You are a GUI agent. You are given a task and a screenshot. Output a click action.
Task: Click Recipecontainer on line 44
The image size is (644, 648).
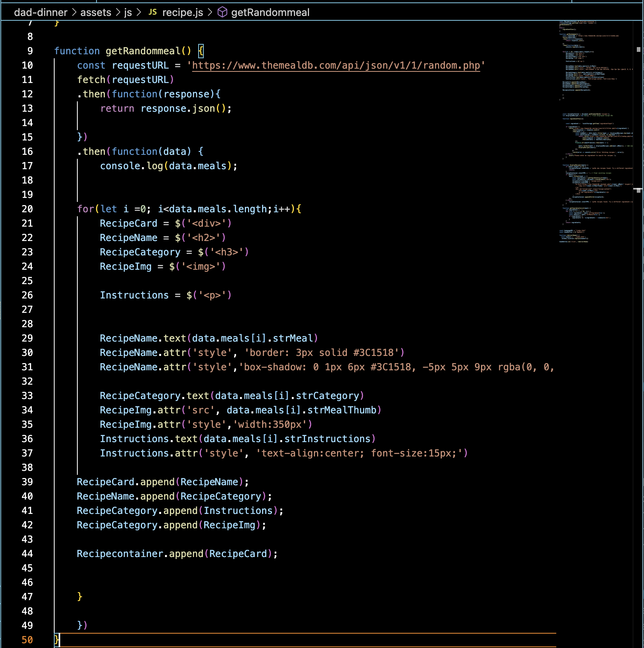coord(120,554)
